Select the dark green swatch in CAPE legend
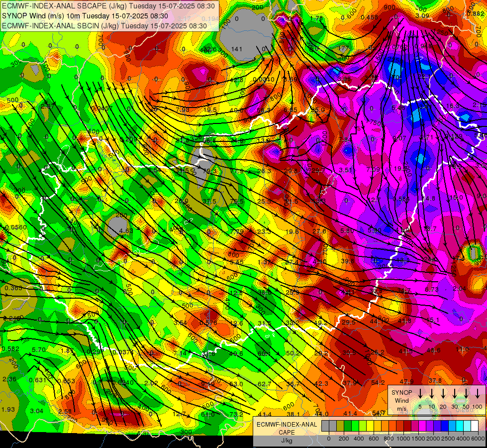 point(348,426)
